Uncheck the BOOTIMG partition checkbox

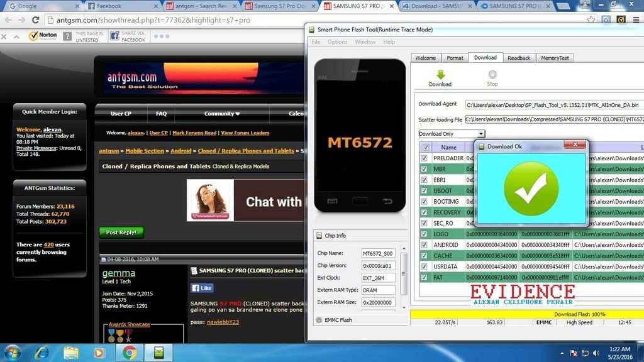pos(424,202)
